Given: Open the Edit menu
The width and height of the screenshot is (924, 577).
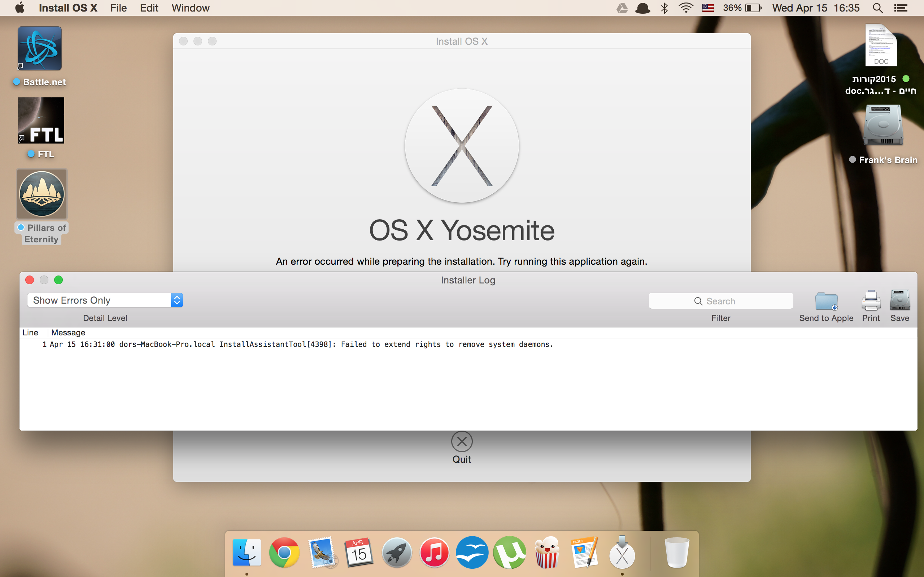Looking at the screenshot, I should [x=149, y=8].
